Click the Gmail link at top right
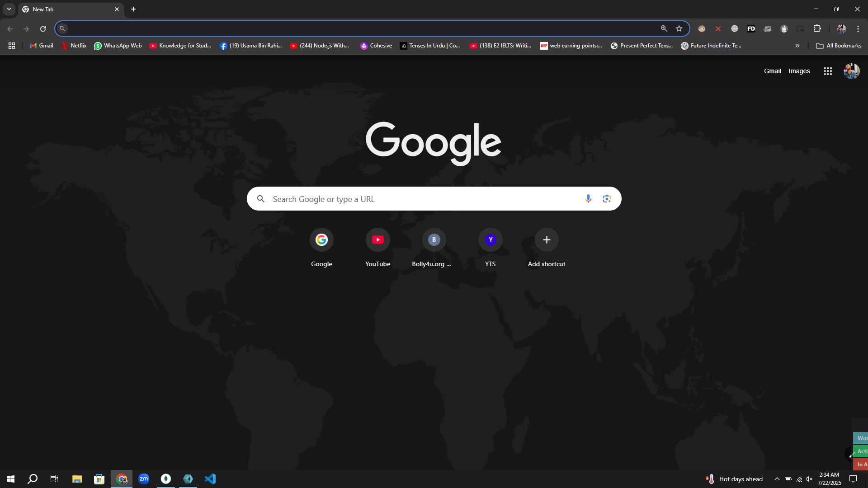868x488 pixels. click(x=772, y=71)
